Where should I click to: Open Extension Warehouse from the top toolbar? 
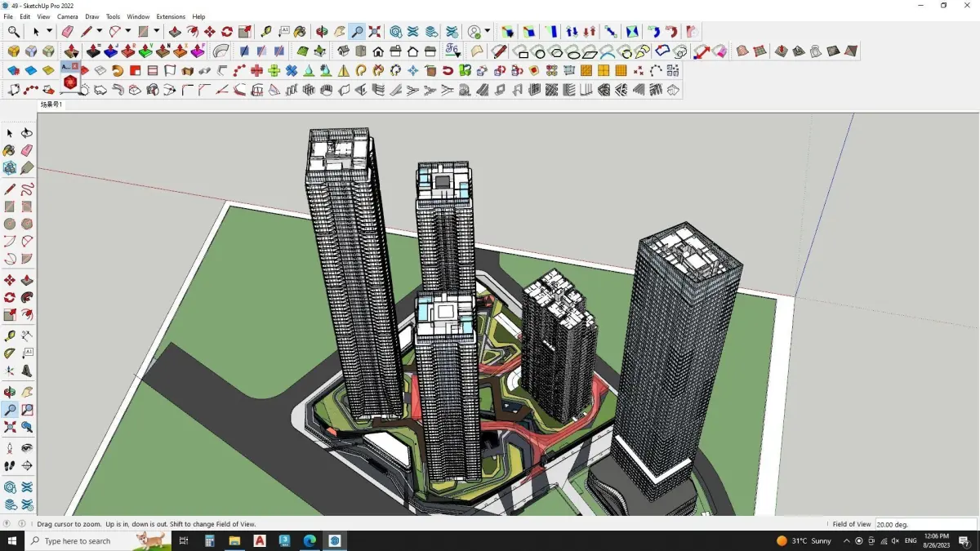[413, 32]
